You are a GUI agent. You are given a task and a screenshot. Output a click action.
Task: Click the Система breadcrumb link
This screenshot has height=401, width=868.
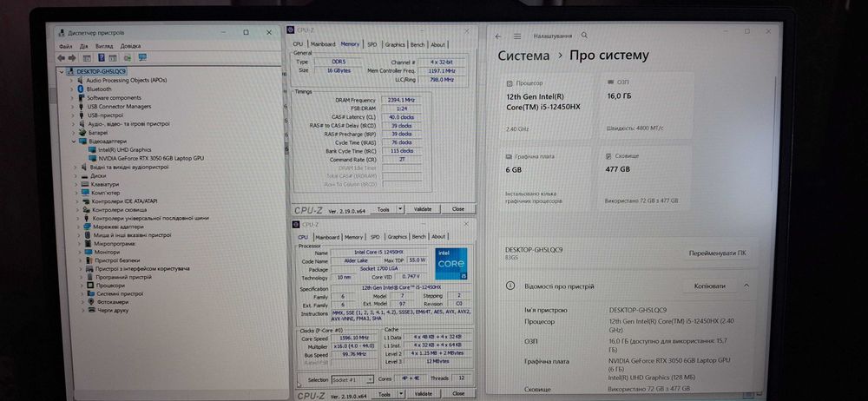(523, 56)
